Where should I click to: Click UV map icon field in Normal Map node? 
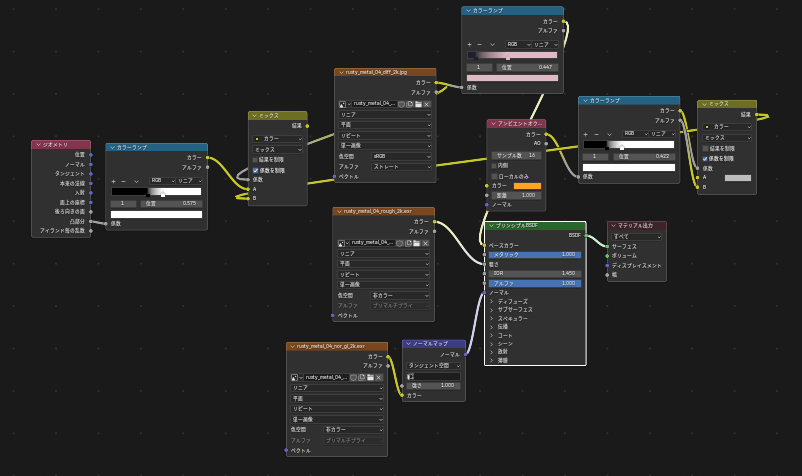(x=433, y=376)
